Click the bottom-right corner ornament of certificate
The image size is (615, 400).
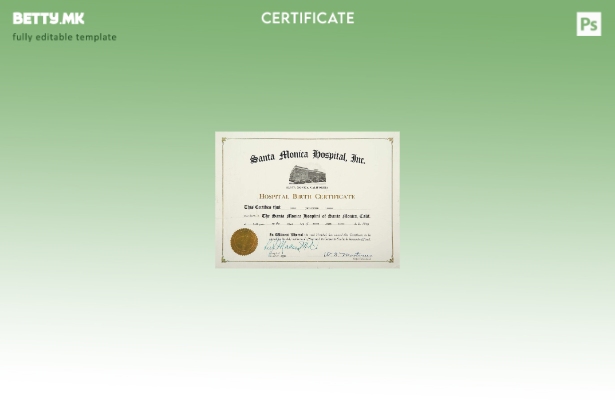coord(393,262)
